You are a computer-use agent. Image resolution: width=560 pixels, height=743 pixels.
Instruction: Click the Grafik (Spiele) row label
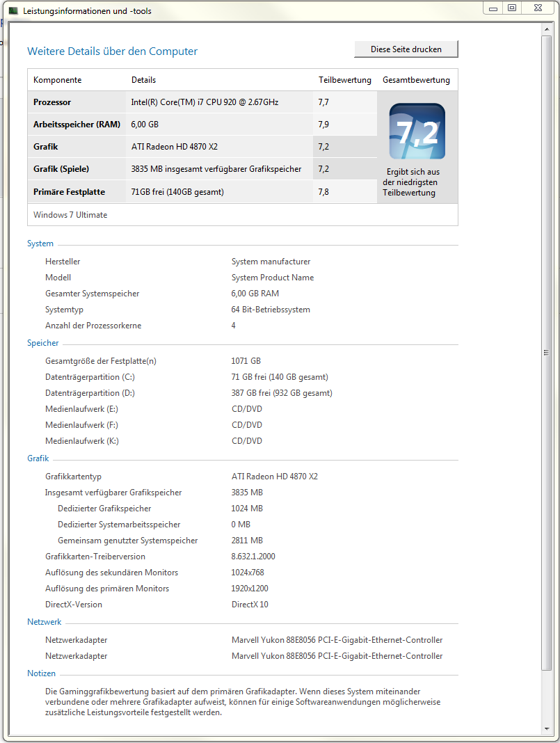[x=61, y=169]
